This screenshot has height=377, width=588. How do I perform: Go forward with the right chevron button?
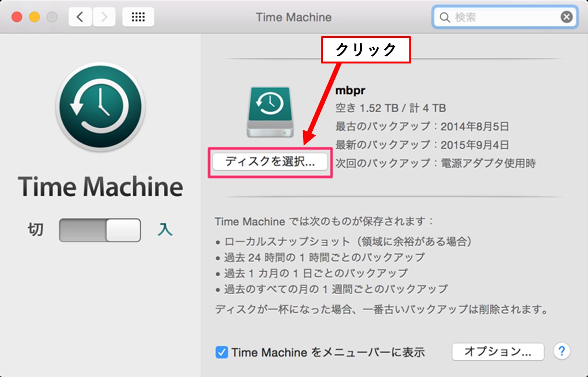point(104,17)
